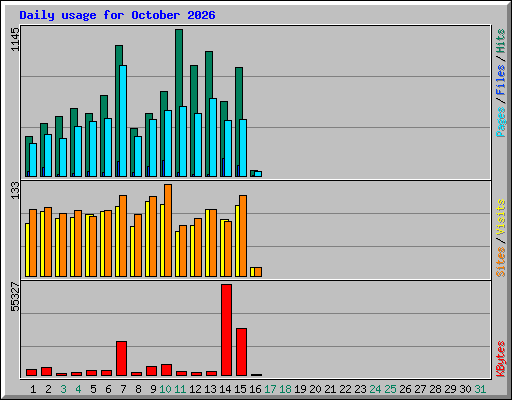This screenshot has height=400, width=512.
Task: Click day 24 on the x-axis
Action: (375, 389)
